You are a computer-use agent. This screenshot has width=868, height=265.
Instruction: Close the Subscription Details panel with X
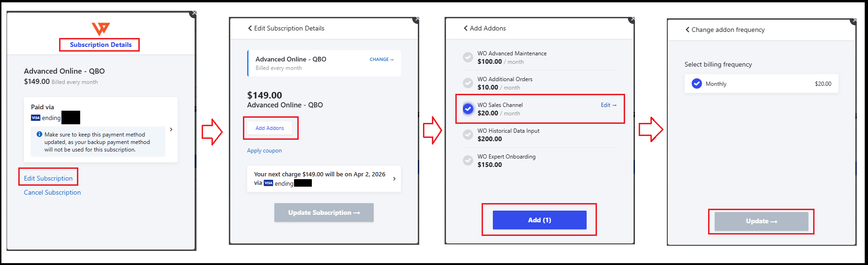[x=193, y=14]
